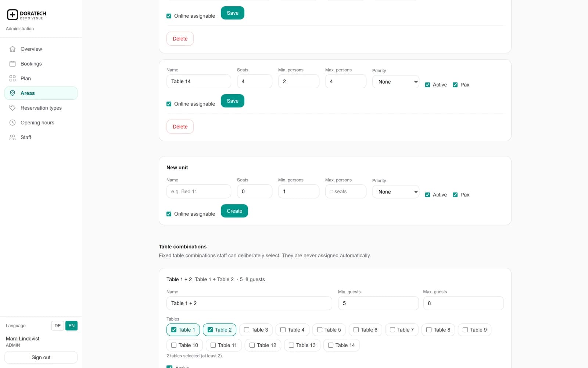Click the Areas location pin icon
588x368 pixels.
point(12,93)
